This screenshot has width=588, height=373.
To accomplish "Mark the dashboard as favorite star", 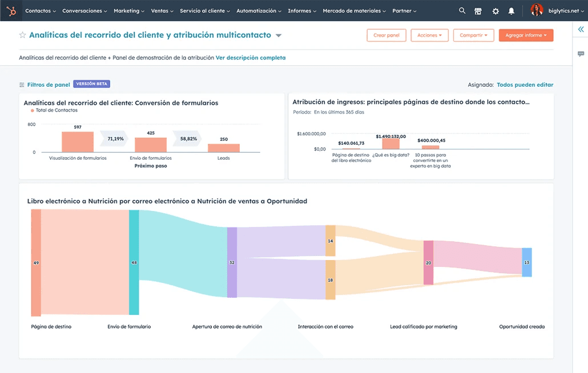I will [22, 35].
